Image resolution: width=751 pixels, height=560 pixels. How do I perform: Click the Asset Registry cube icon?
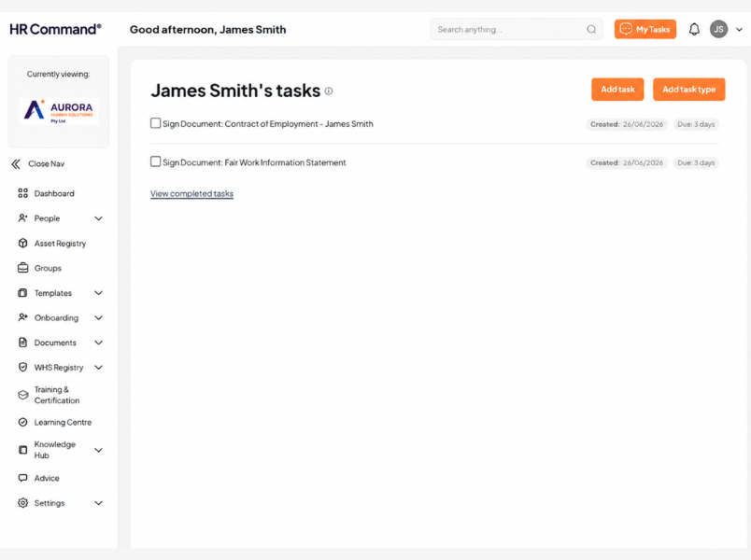point(22,244)
